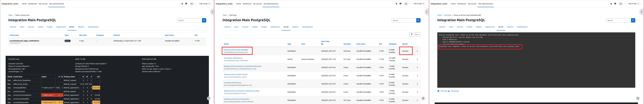
Task: Click Task logs link below log output
Action: point(442,91)
